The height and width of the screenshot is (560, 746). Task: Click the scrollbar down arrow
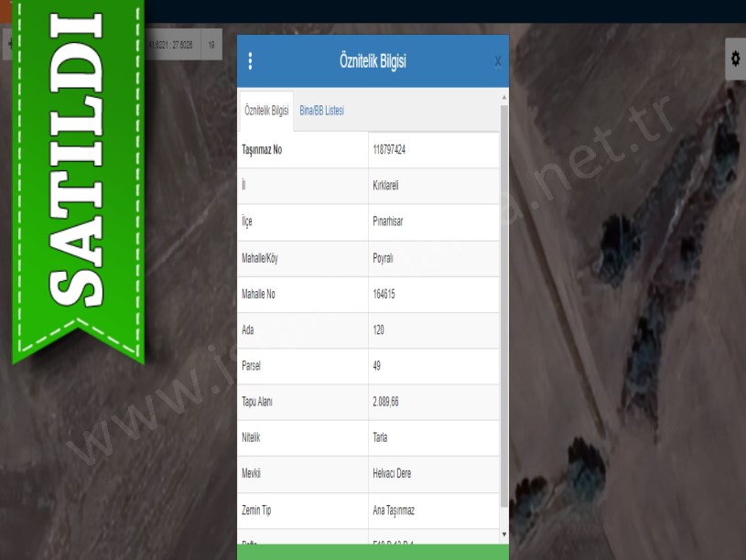click(503, 534)
